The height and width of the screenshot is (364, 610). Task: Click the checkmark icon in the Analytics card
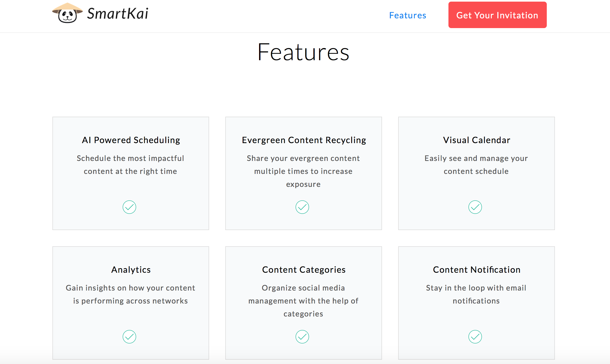129,337
